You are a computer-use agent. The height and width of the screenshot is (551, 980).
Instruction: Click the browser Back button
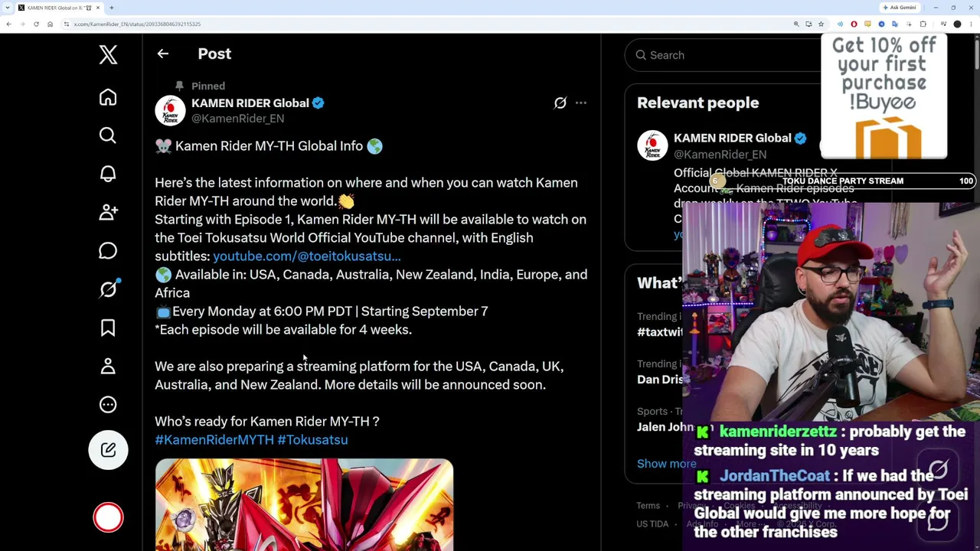[8, 24]
